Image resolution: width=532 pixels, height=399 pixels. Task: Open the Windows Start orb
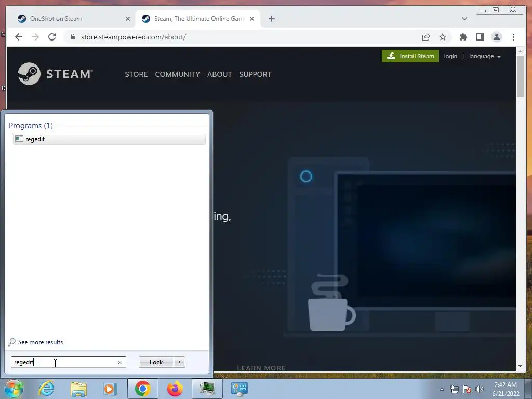click(14, 389)
